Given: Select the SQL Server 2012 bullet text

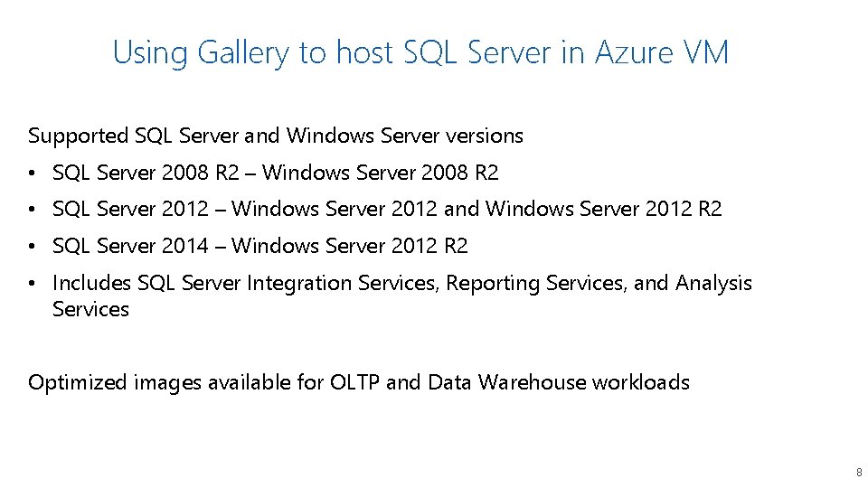Looking at the screenshot, I should pyautogui.click(x=387, y=209).
